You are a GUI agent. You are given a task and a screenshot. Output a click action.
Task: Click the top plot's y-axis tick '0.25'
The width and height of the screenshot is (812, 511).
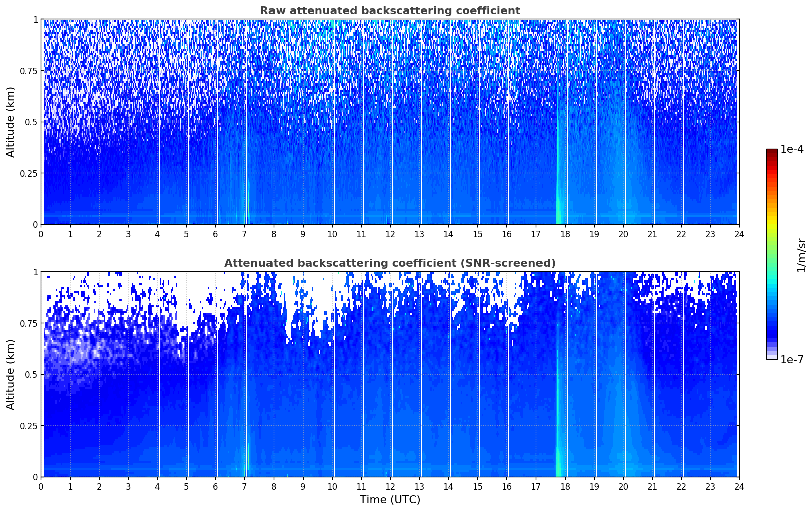click(x=29, y=173)
